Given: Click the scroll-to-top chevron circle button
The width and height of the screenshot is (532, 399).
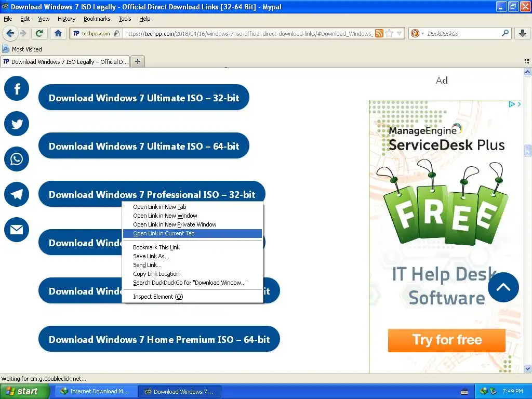Looking at the screenshot, I should point(503,287).
